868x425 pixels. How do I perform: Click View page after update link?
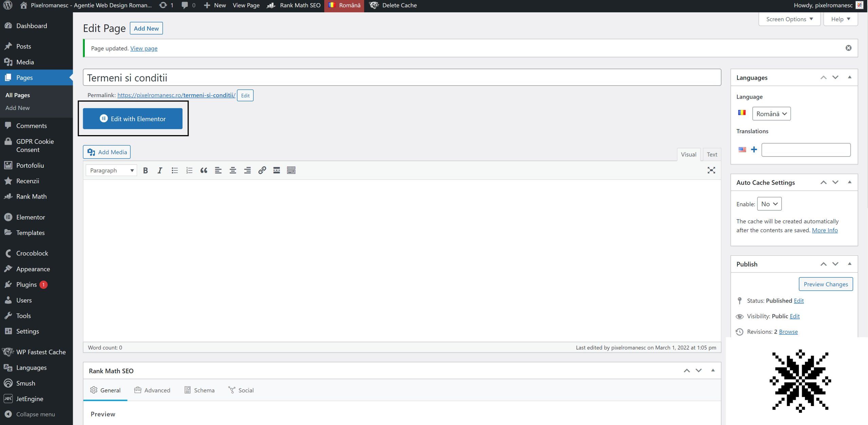coord(143,48)
